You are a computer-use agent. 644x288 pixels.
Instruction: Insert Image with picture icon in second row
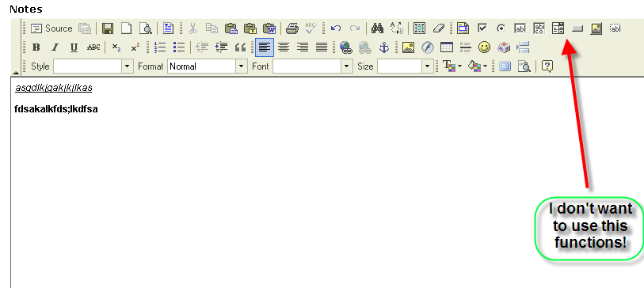click(x=408, y=47)
